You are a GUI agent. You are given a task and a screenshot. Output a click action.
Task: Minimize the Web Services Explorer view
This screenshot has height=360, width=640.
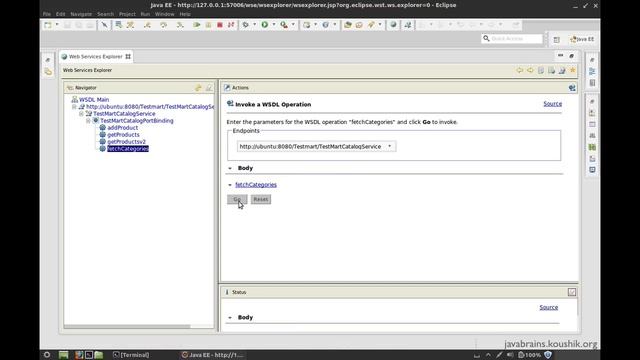[x=560, y=56]
